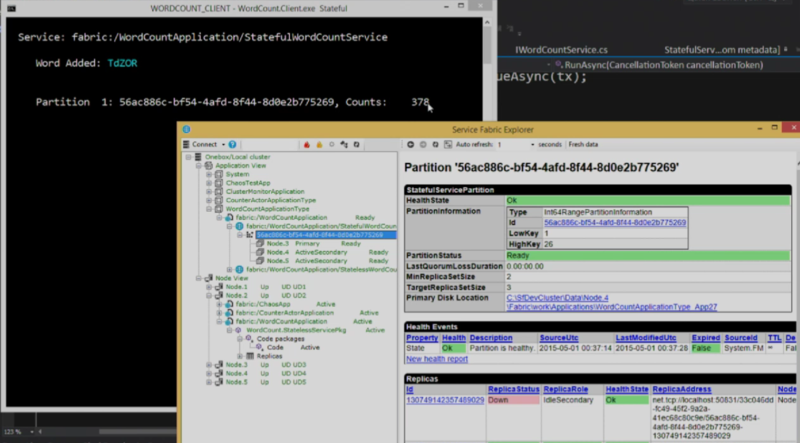The width and height of the screenshot is (800, 443).
Task: Open the partition Id link 56ac886c
Action: (615, 223)
